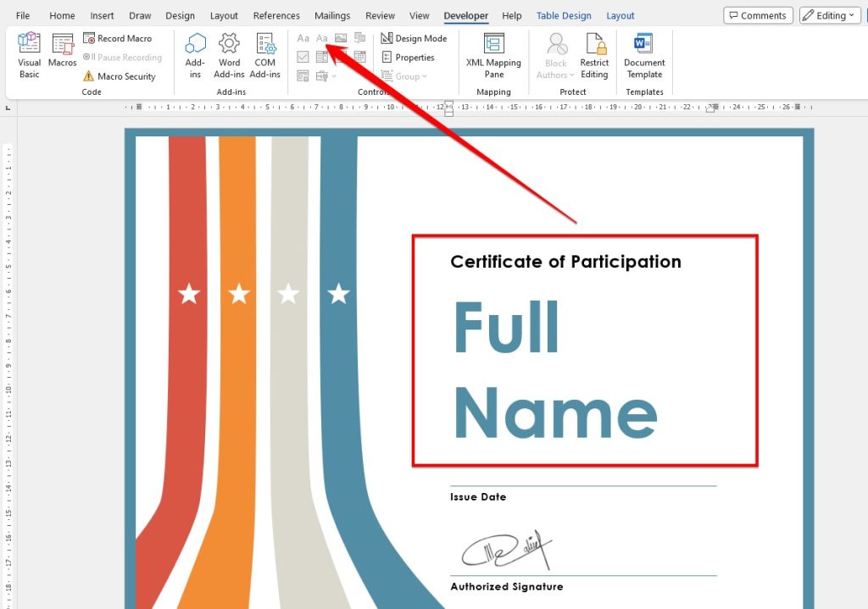Image resolution: width=868 pixels, height=609 pixels.
Task: Click the 'Issue Date' label
Action: (x=478, y=496)
